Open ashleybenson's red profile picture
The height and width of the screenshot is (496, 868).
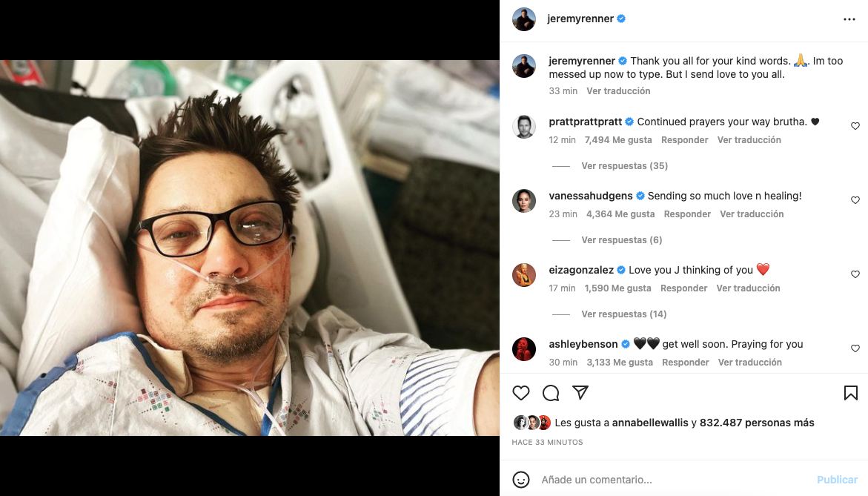point(523,349)
